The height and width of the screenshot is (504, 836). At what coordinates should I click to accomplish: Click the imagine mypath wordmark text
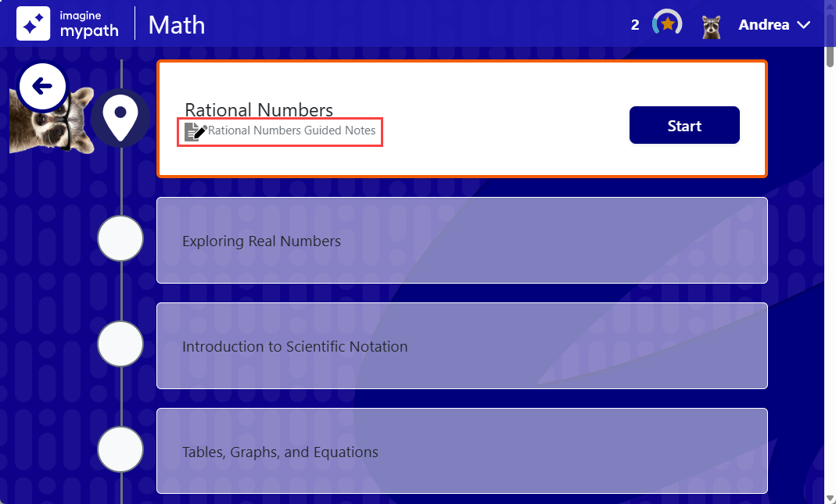(x=89, y=24)
